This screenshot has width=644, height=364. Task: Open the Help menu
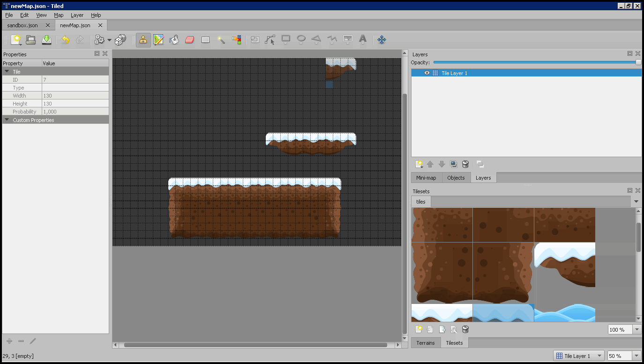[x=96, y=15]
